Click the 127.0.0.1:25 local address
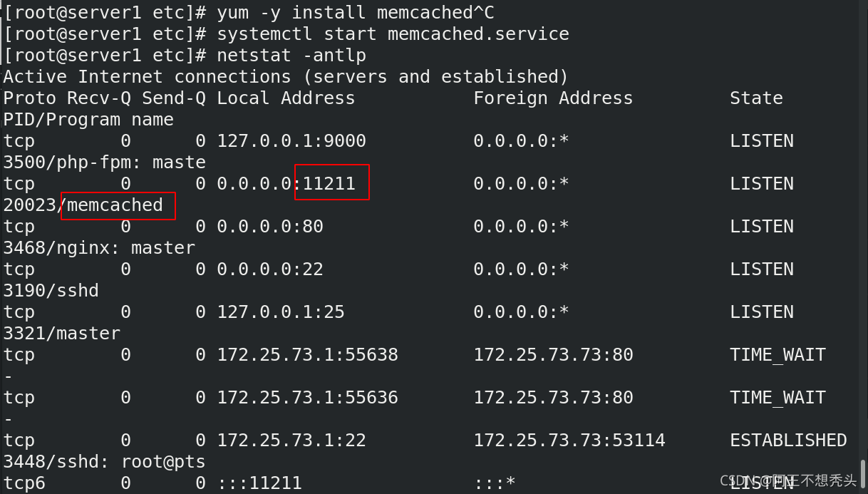Viewport: 868px width, 494px height. 281,312
